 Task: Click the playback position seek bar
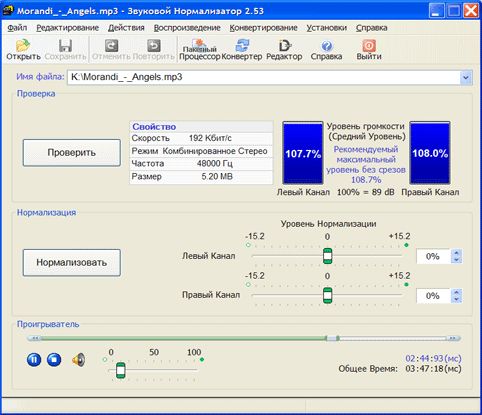[x=244, y=338]
